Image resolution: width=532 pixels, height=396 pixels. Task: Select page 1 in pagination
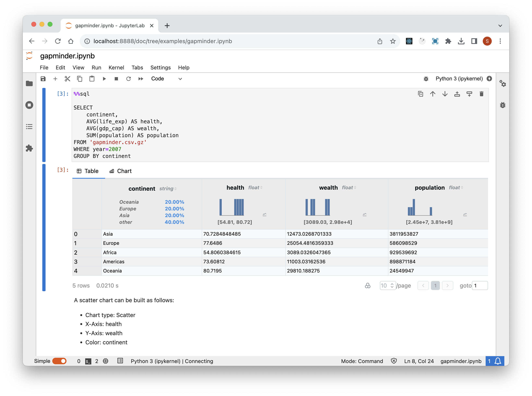click(435, 286)
